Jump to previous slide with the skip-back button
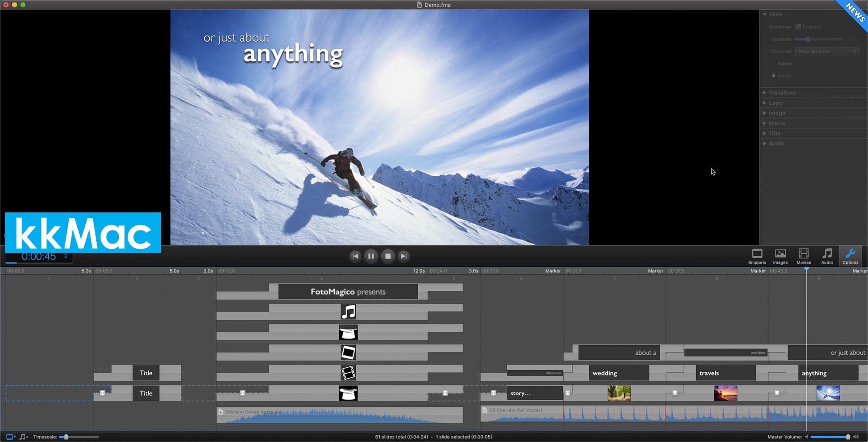Image resolution: width=868 pixels, height=442 pixels. point(355,256)
